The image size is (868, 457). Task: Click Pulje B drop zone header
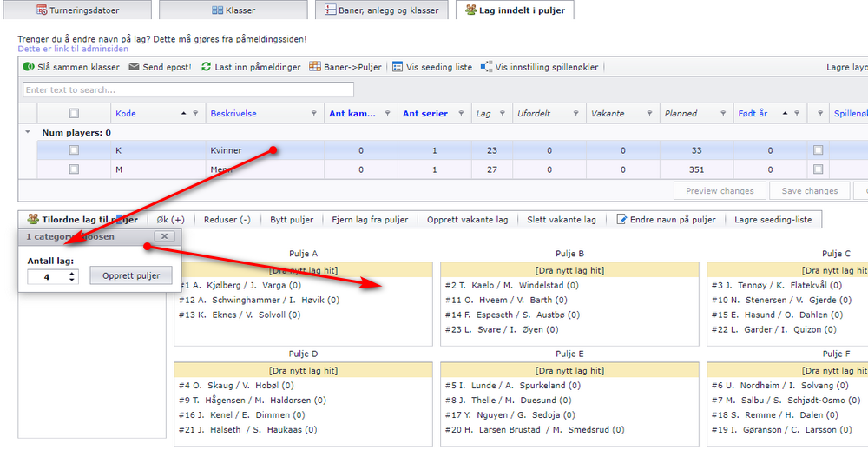(x=569, y=270)
